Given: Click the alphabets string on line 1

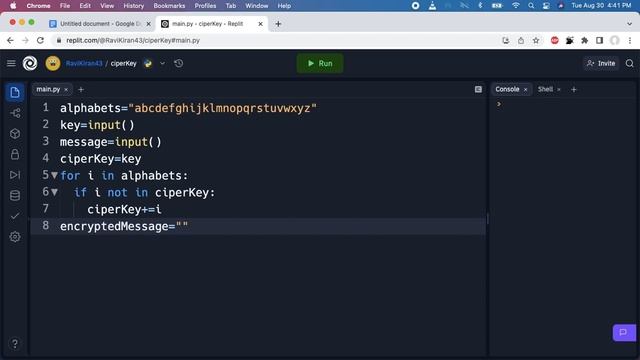Looking at the screenshot, I should pos(222,108).
